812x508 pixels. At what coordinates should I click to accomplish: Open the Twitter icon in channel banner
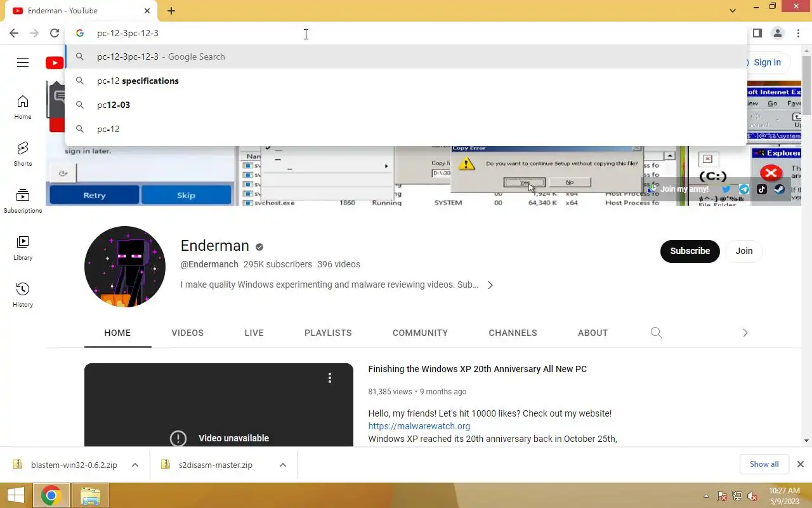click(x=726, y=189)
